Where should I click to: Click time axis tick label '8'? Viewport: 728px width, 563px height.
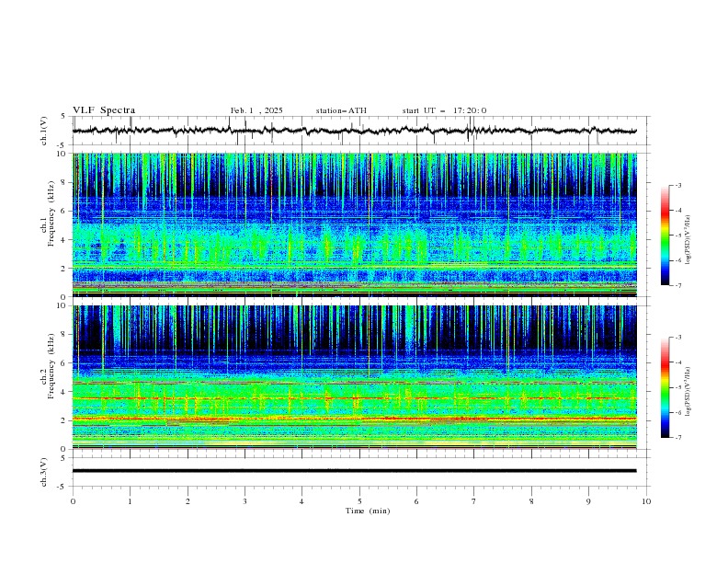click(x=531, y=501)
